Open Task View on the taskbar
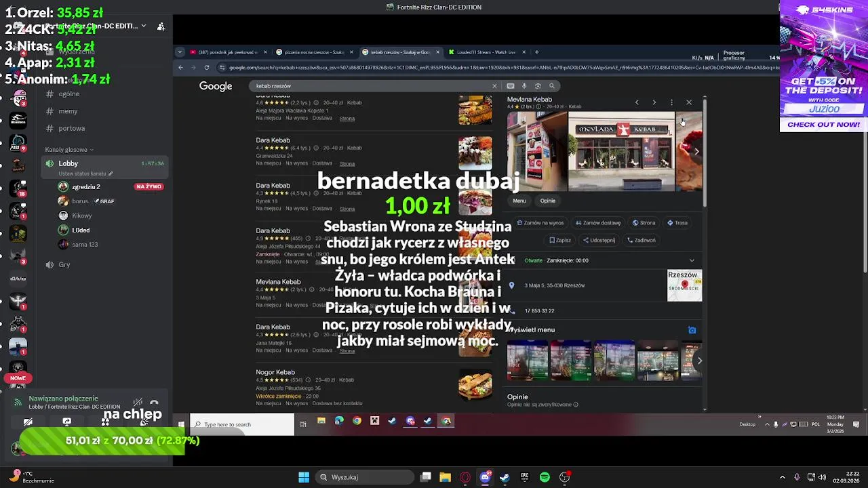Viewport: 868px width, 488px height. 425,477
